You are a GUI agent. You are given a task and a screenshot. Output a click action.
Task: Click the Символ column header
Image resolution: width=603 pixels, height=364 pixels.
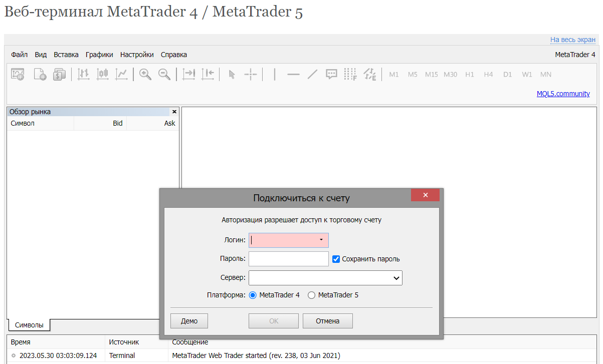pos(40,123)
